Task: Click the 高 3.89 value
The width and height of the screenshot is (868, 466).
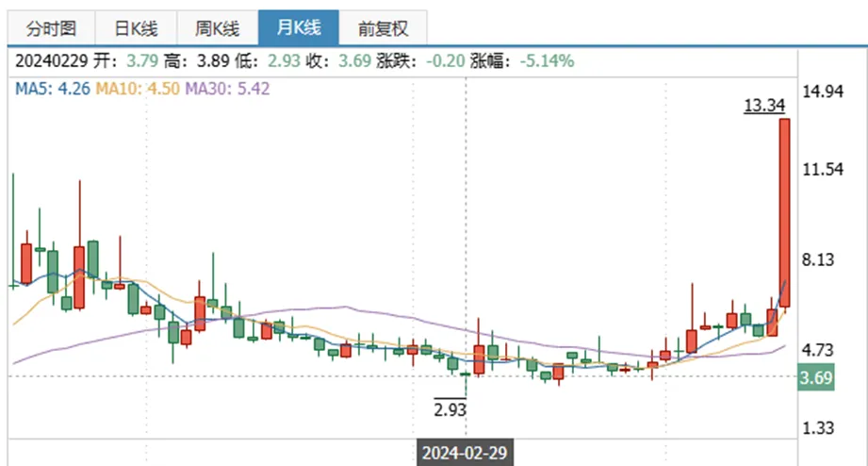Action: 213,61
